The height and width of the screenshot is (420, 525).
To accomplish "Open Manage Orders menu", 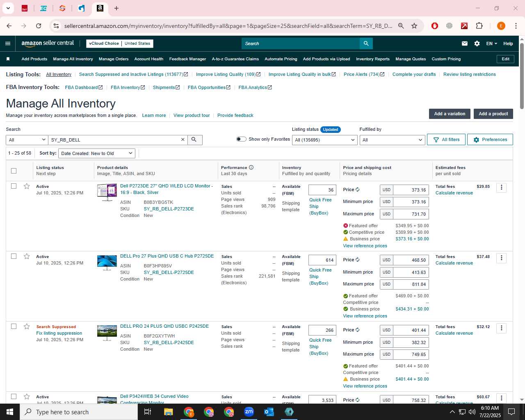I will click(114, 59).
